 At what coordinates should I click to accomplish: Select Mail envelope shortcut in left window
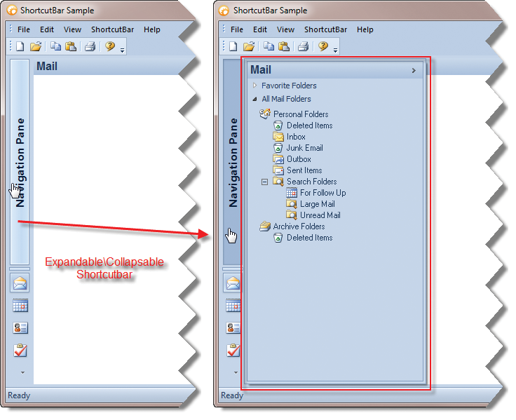[x=20, y=283]
